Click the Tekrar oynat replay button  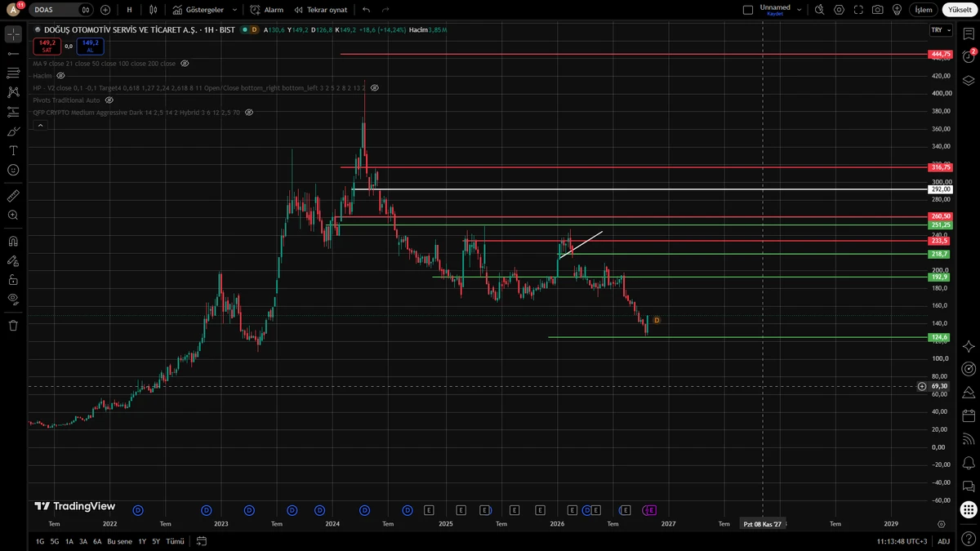tap(320, 10)
